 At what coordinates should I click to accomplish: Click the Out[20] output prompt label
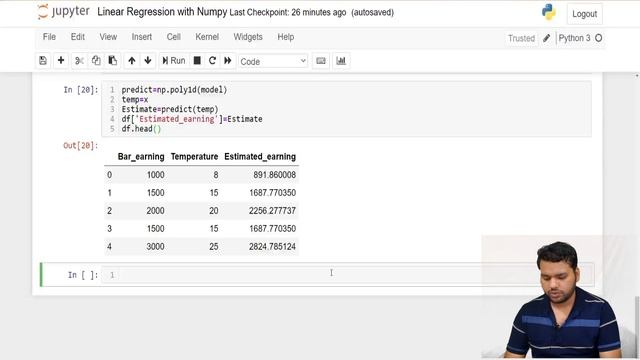point(80,146)
